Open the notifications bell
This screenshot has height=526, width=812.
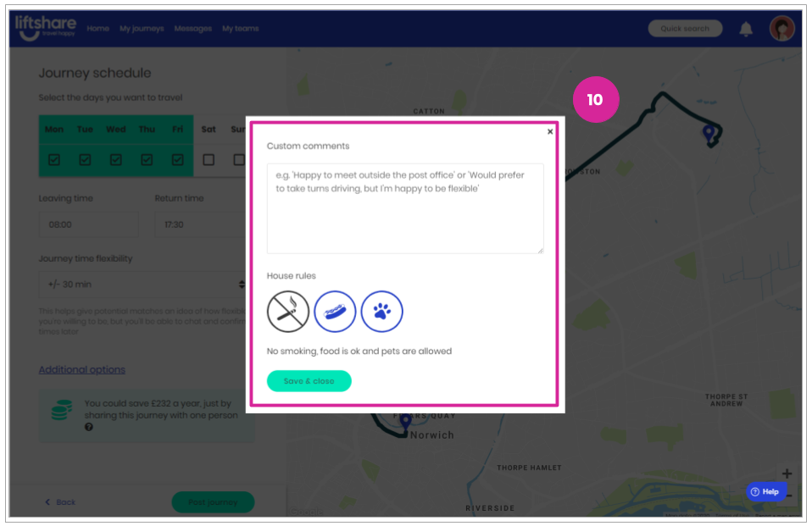(x=746, y=29)
